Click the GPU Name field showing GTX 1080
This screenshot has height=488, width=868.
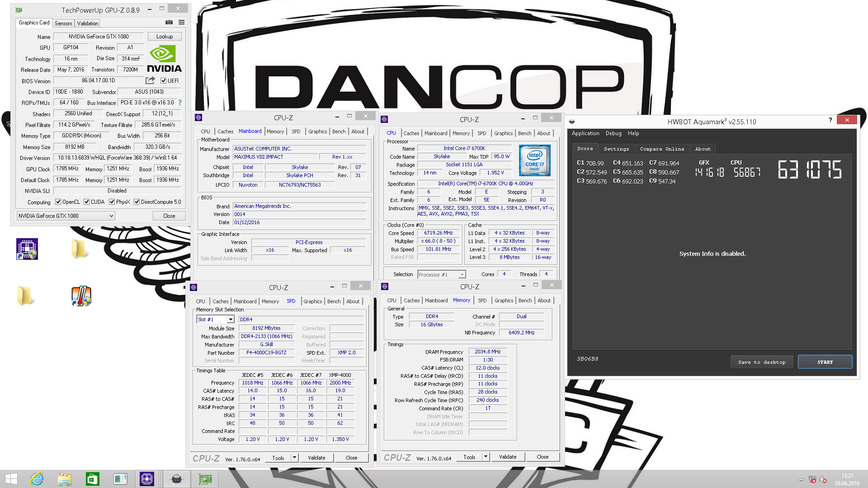coord(99,37)
